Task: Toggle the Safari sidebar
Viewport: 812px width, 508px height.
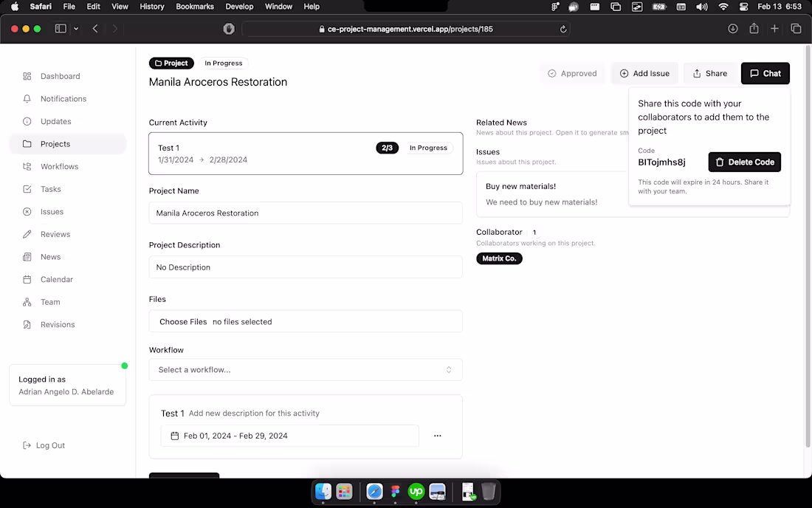Action: click(x=61, y=29)
